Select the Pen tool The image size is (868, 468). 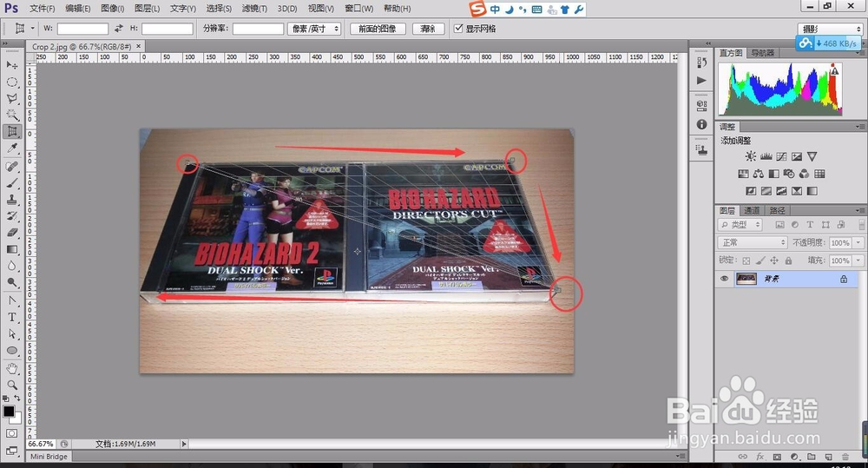11,300
